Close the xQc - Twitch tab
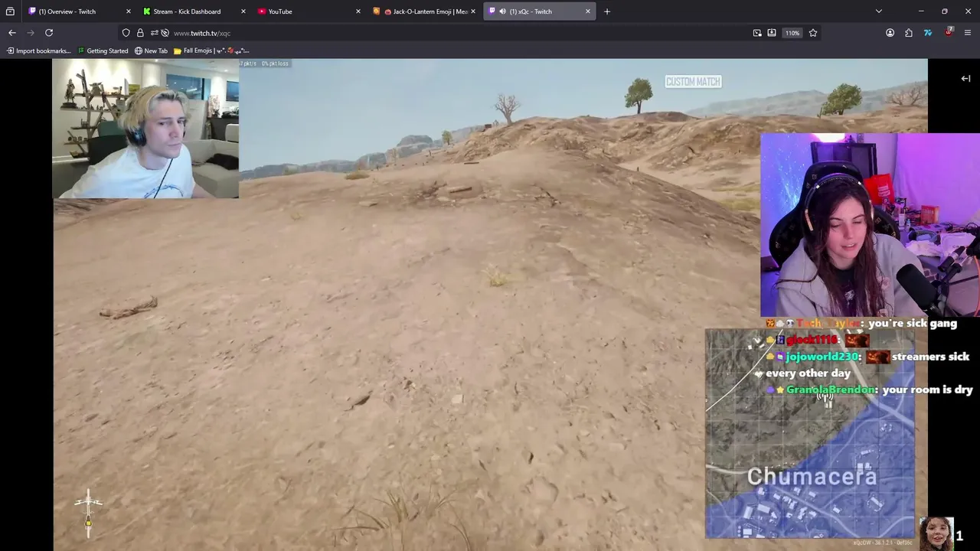This screenshot has width=980, height=551. 587,11
